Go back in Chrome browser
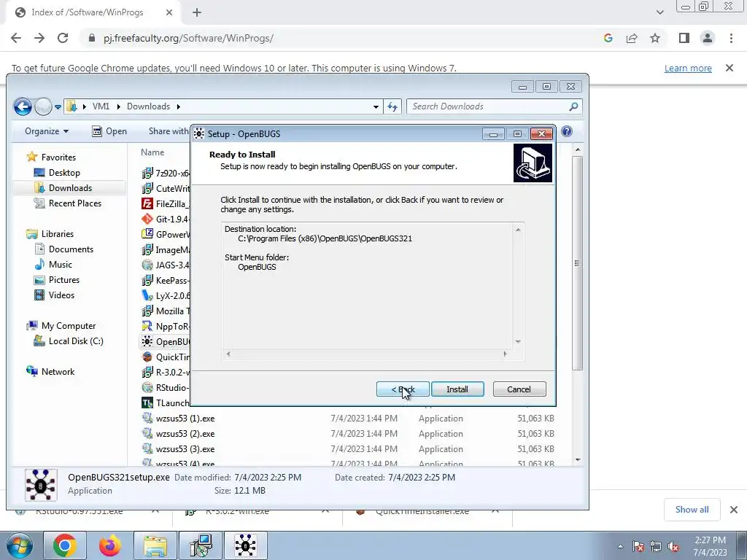 [16, 38]
